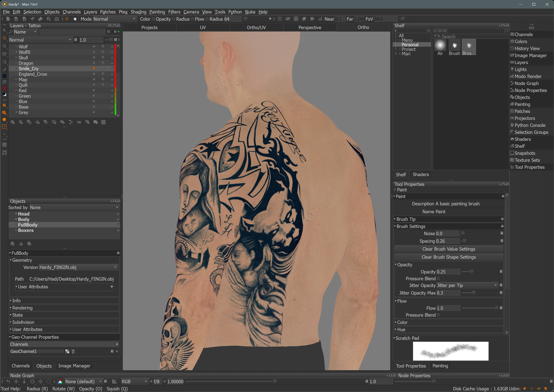The height and width of the screenshot is (392, 554).
Task: Select the color picker eyedropper tool
Action: click(4, 70)
